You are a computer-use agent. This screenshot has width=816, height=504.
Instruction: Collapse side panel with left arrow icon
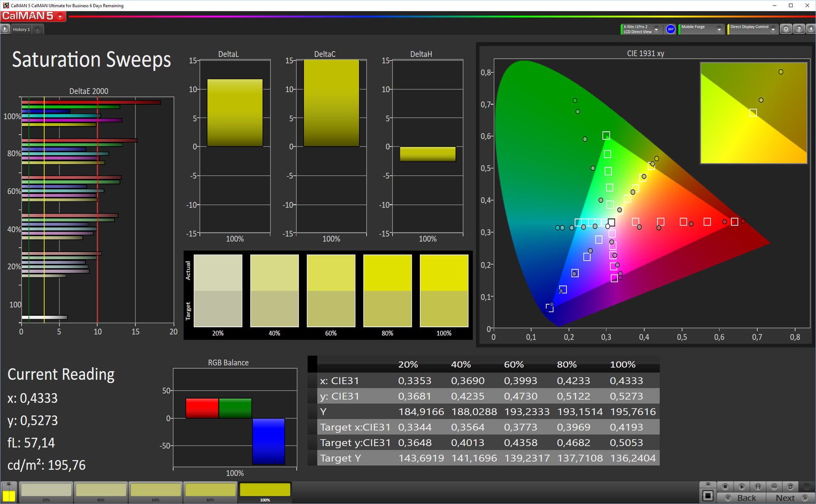(x=811, y=29)
